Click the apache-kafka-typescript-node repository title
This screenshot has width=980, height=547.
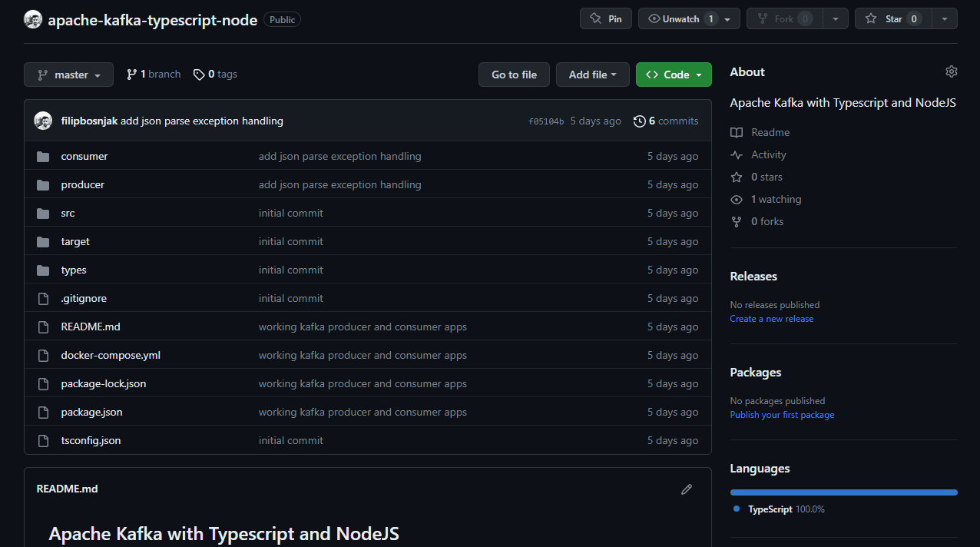click(x=153, y=20)
